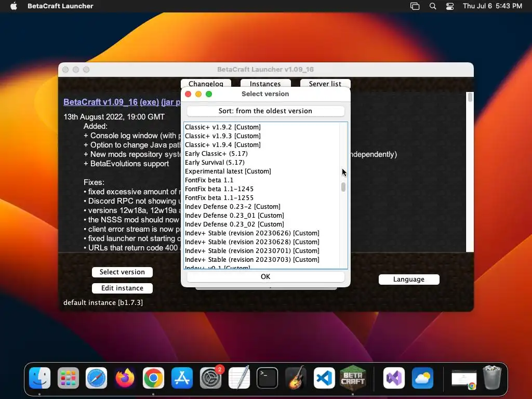The height and width of the screenshot is (399, 532).
Task: Open the purple Visual Studio dock icon
Action: [x=394, y=378]
